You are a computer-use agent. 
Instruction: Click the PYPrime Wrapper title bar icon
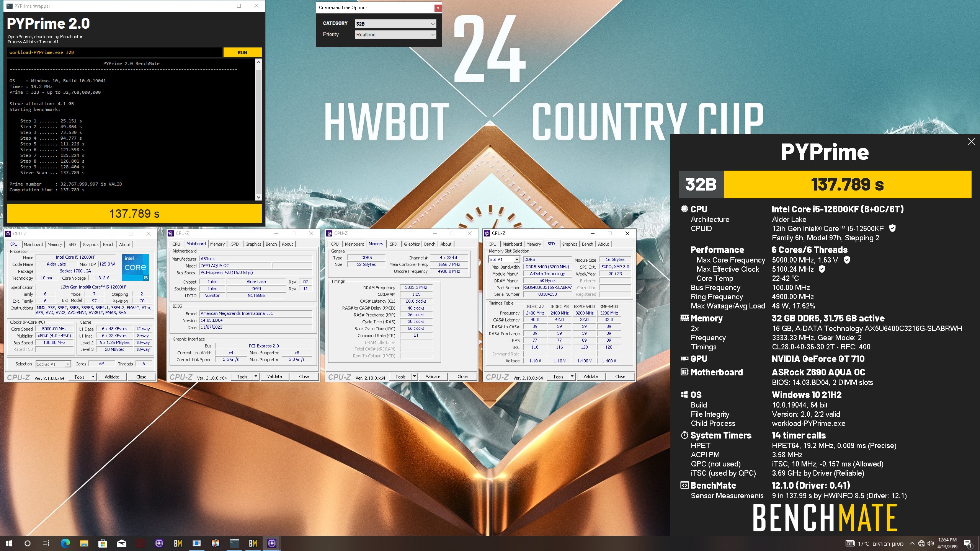(x=10, y=6)
